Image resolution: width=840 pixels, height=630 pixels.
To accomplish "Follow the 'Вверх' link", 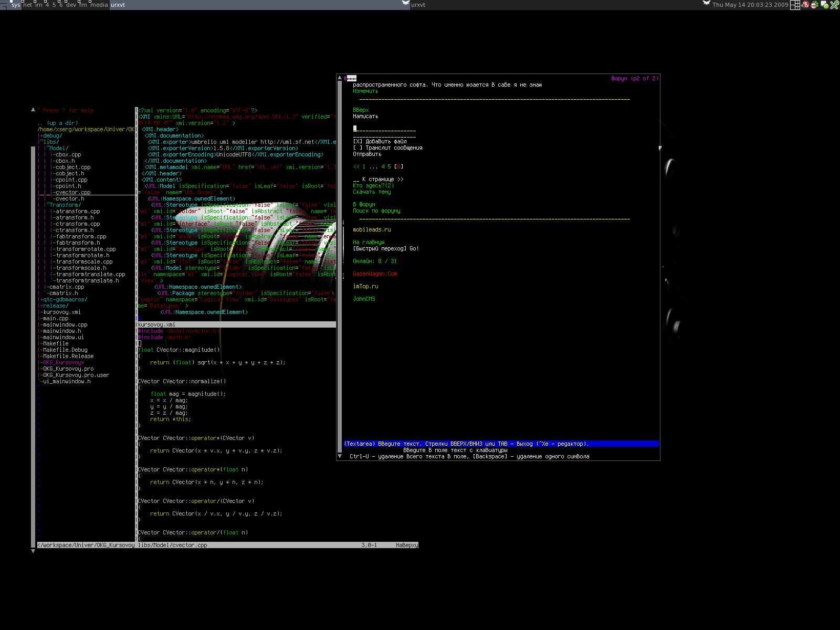I will click(x=361, y=110).
